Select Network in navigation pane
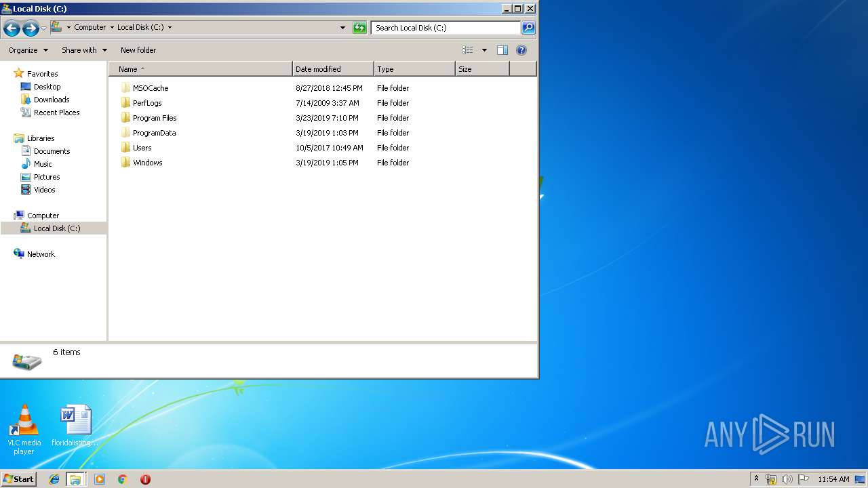868x488 pixels. click(x=41, y=254)
